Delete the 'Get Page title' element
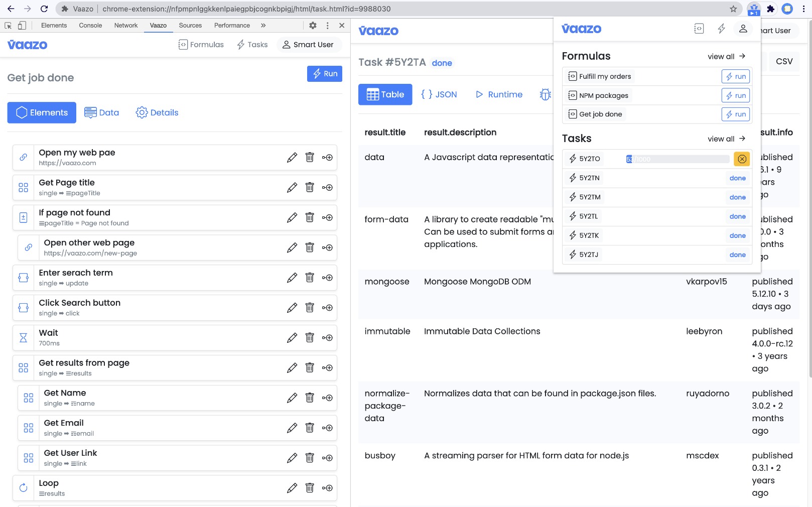Image resolution: width=812 pixels, height=507 pixels. click(310, 188)
